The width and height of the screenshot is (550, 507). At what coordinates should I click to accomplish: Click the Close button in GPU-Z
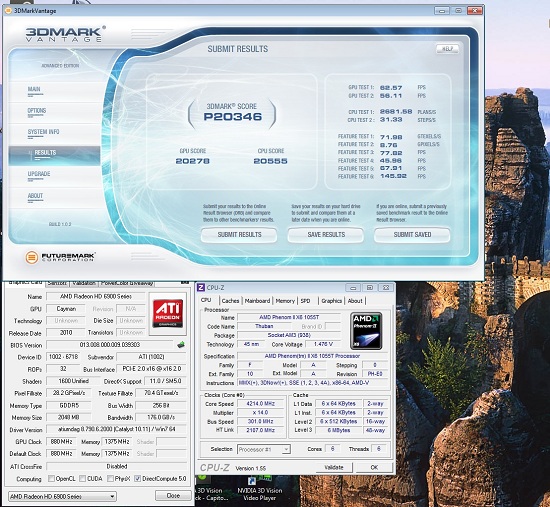pos(173,495)
